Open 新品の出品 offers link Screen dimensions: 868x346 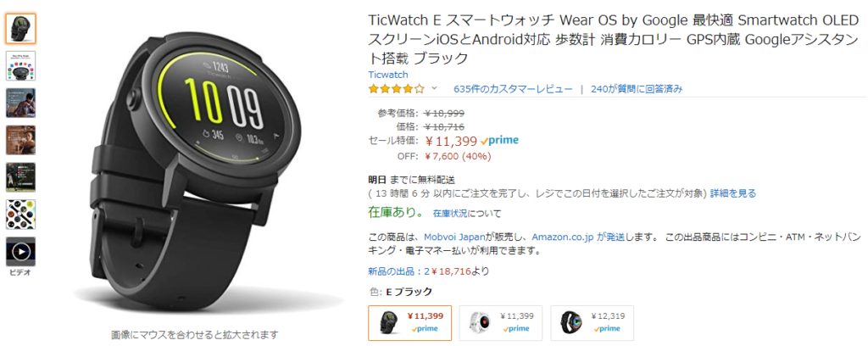coord(396,271)
